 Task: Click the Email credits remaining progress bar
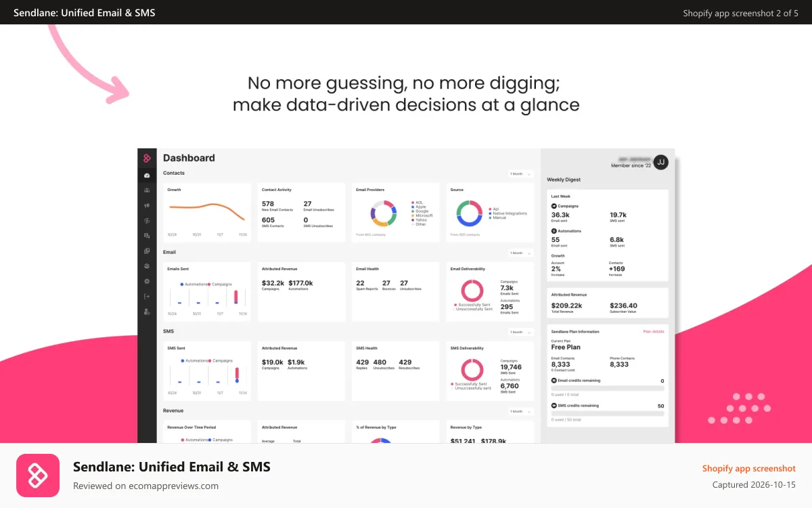[608, 388]
